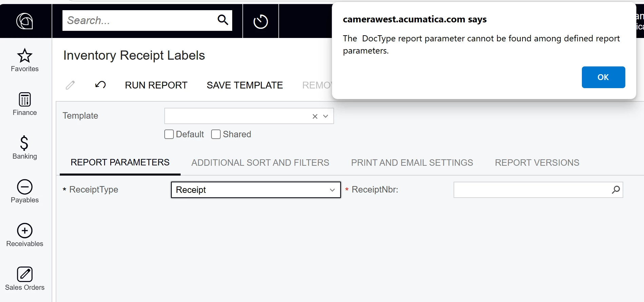Open the Banking workspace
This screenshot has height=302, width=644.
pyautogui.click(x=25, y=148)
